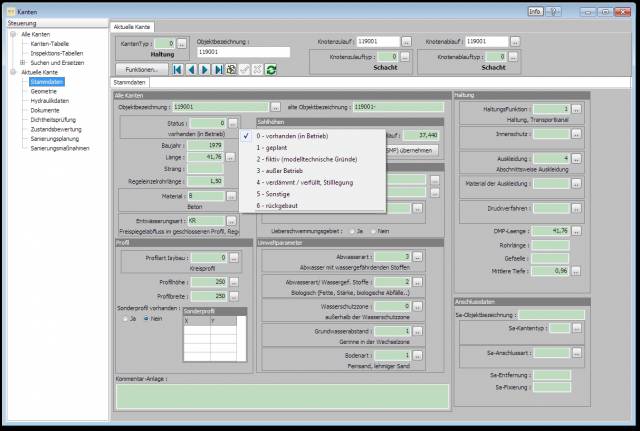The height and width of the screenshot is (431, 640).
Task: Open 'Hydraulikdaten' in the navigation tree
Action: (x=49, y=100)
